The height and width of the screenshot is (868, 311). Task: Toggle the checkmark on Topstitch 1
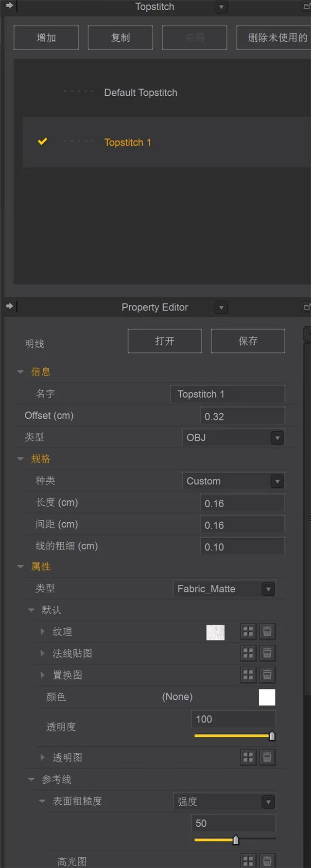click(x=43, y=142)
